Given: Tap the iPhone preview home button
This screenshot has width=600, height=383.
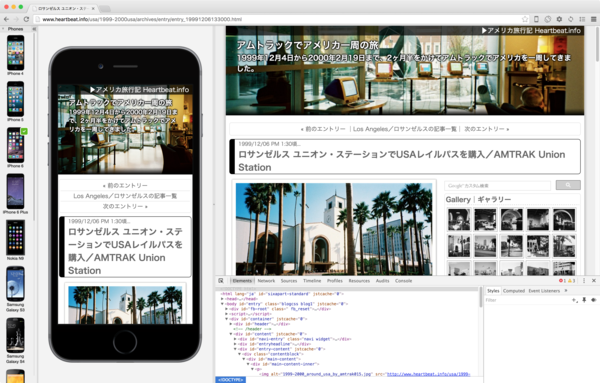Looking at the screenshot, I should click(125, 342).
